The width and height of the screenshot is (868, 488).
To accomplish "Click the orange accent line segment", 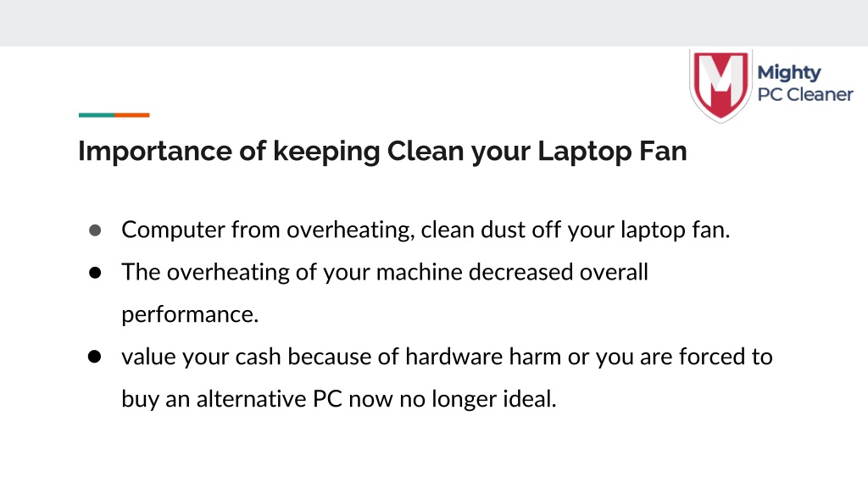I will tap(131, 115).
